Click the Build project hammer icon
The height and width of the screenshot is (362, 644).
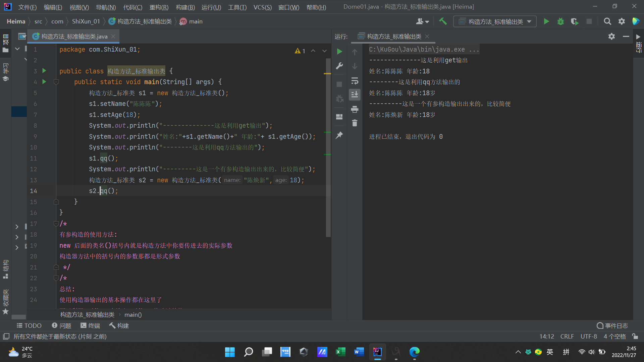(443, 21)
